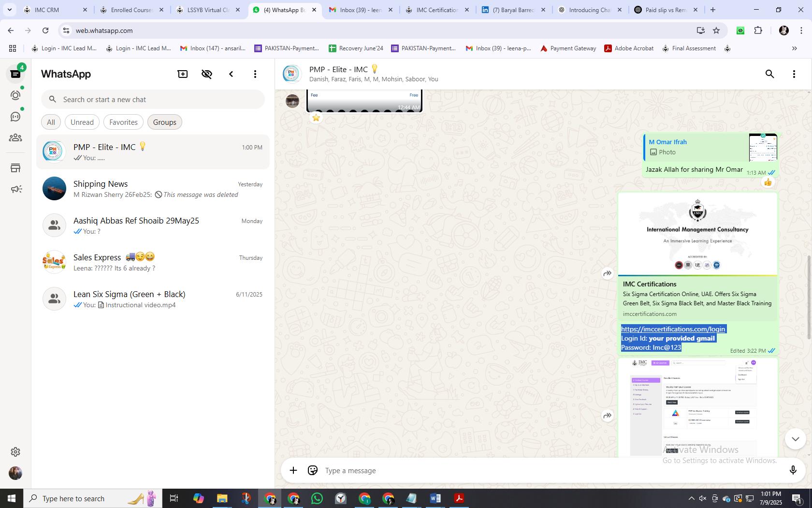Image resolution: width=812 pixels, height=508 pixels.
Task: Open imccertifications.com/login hyperlink
Action: (673, 329)
